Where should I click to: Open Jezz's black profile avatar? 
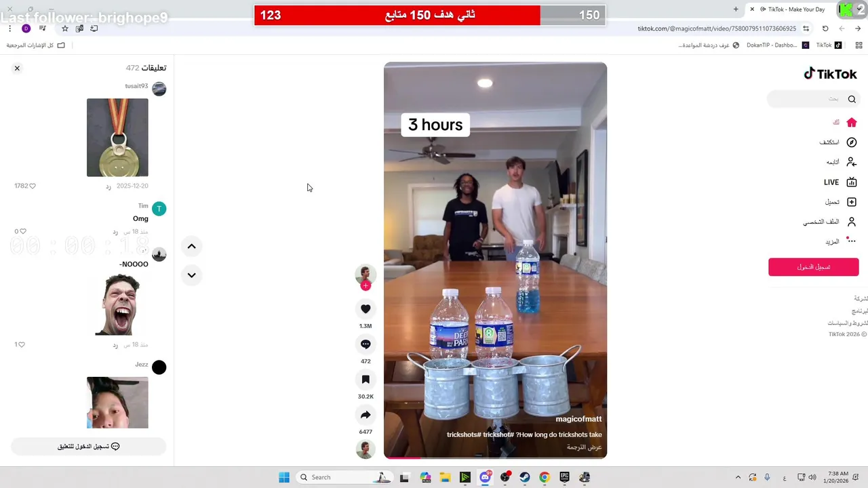pos(159,367)
